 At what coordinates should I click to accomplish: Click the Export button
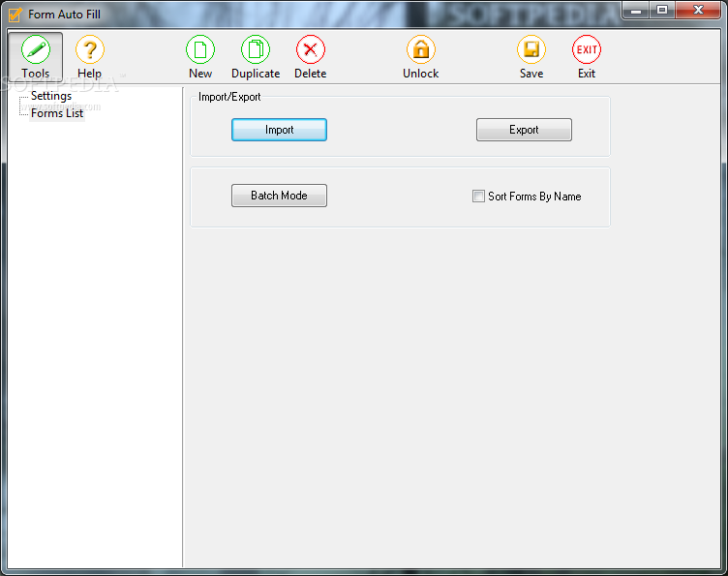coord(524,130)
